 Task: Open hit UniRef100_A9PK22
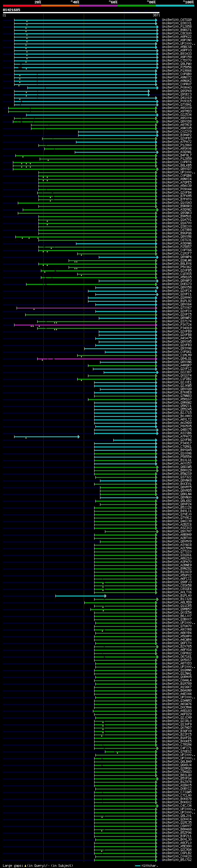tap(176, 37)
